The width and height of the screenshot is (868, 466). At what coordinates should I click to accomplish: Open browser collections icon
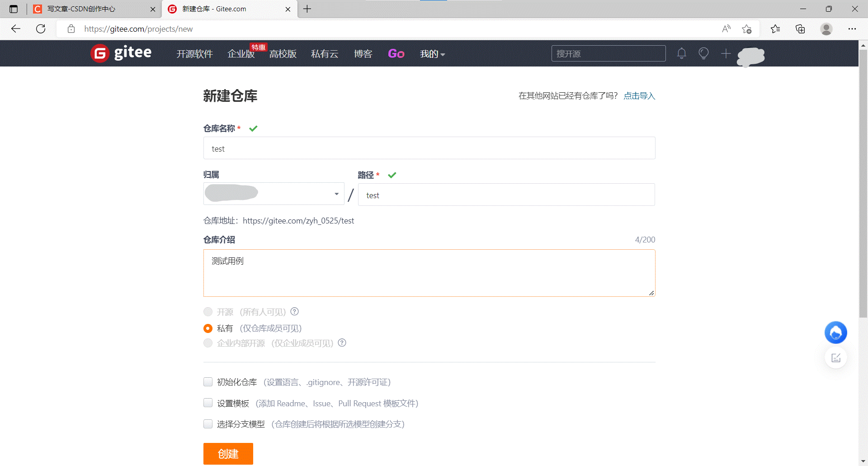[x=800, y=29]
